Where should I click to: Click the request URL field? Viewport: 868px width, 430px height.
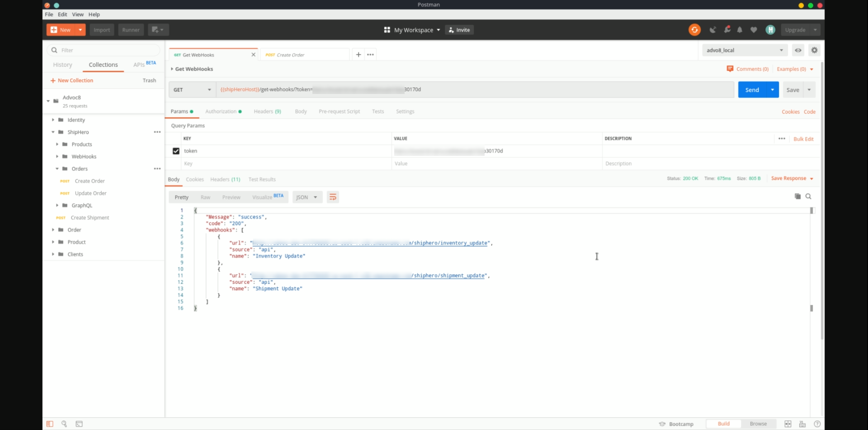[x=475, y=89]
